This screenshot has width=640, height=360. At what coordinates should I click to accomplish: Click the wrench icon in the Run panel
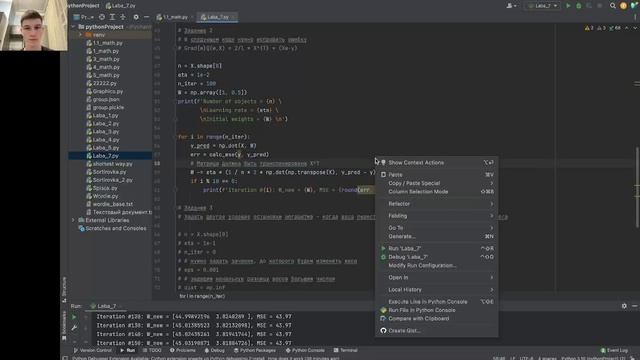74,328
